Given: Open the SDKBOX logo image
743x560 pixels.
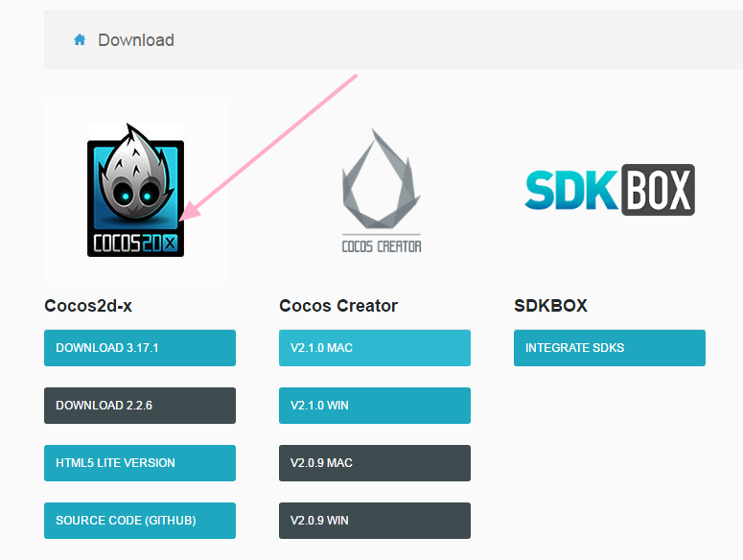Looking at the screenshot, I should (610, 190).
